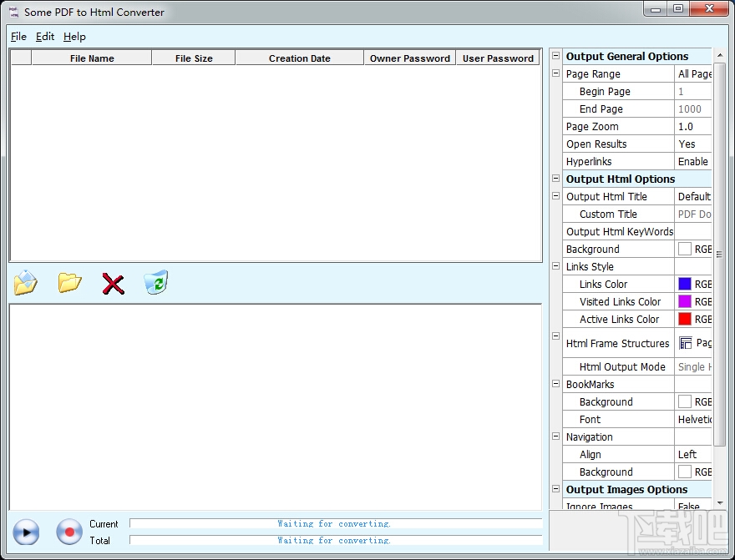Click the User Password column header
This screenshot has width=735, height=560.
(x=498, y=58)
